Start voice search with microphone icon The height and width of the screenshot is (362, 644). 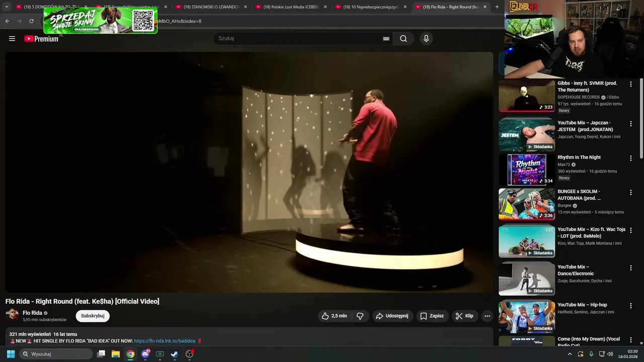[426, 39]
